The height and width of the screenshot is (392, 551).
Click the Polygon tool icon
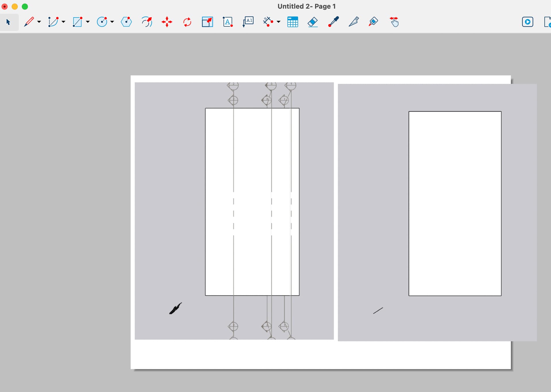[126, 22]
